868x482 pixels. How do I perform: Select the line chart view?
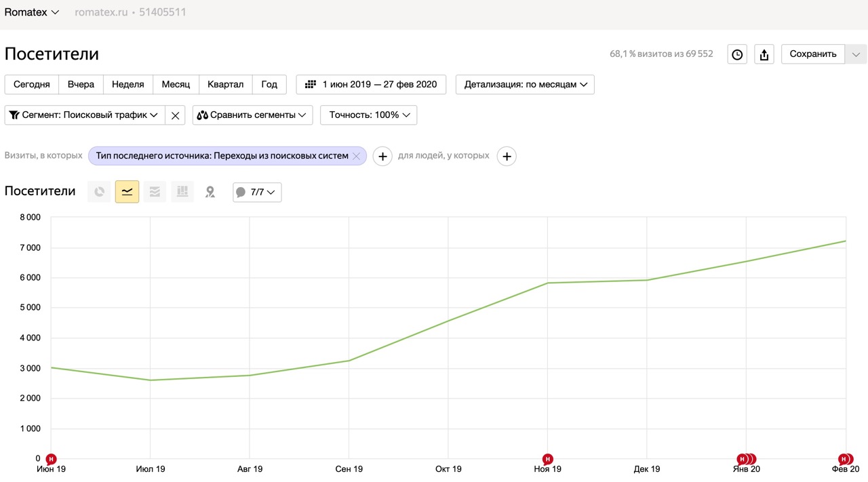(x=127, y=192)
